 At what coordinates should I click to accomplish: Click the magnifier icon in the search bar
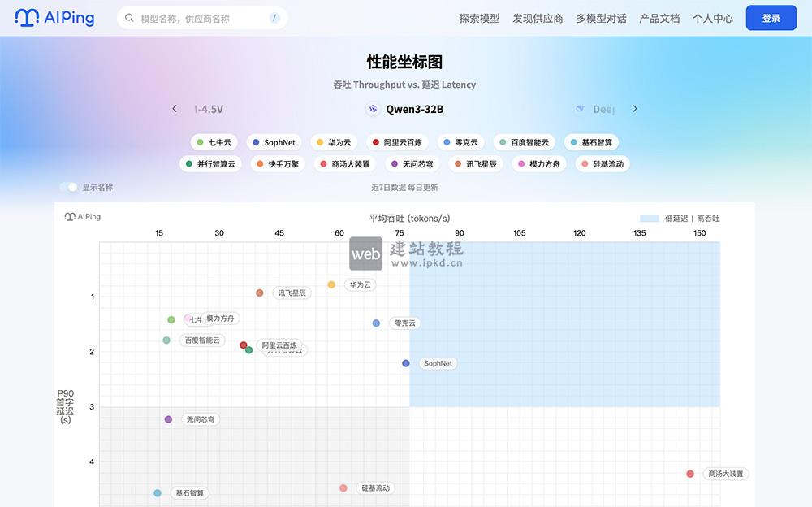pos(129,17)
